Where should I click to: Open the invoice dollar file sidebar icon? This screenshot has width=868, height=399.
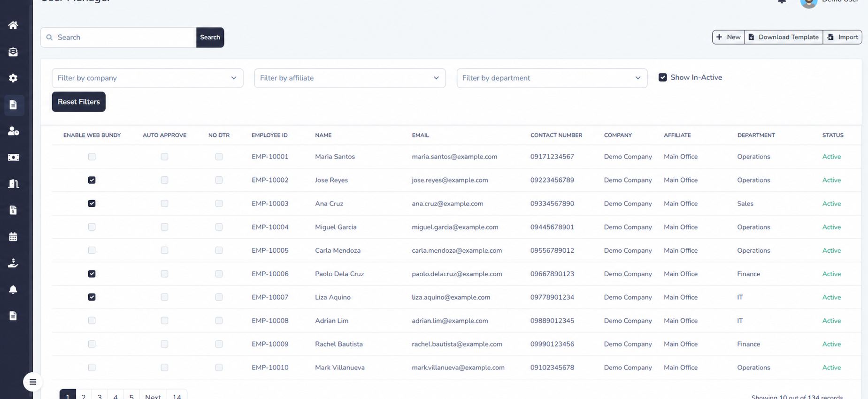pos(13,210)
